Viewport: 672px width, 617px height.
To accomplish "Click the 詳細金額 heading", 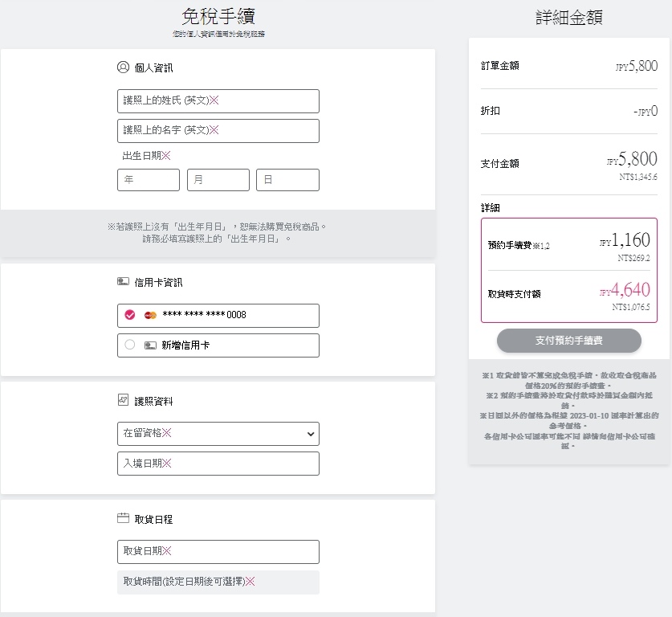I will pos(568,18).
